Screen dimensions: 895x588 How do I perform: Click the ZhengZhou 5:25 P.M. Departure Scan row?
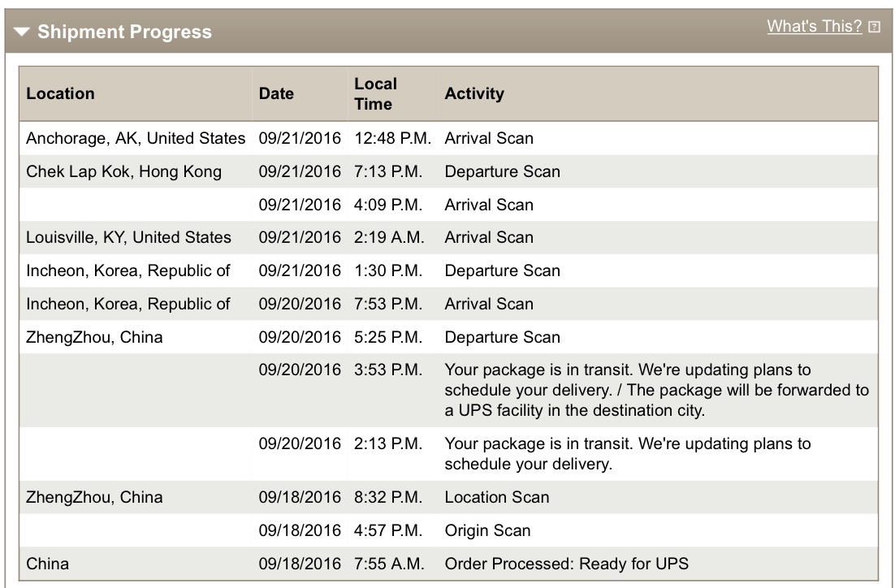[448, 337]
